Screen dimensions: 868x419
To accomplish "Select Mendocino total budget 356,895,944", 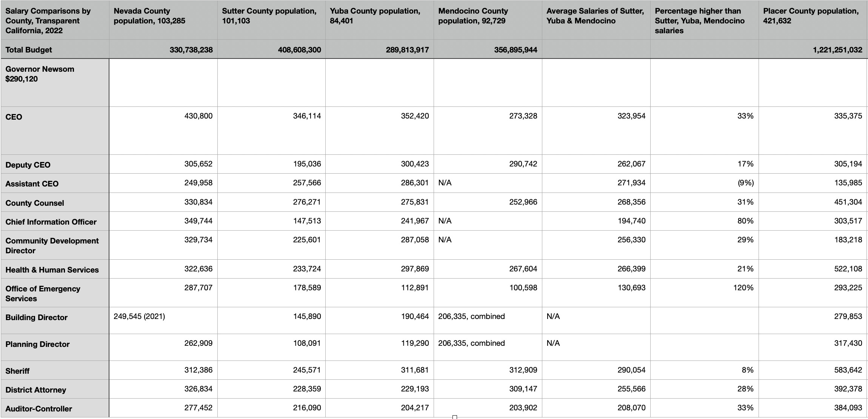I will (x=516, y=50).
